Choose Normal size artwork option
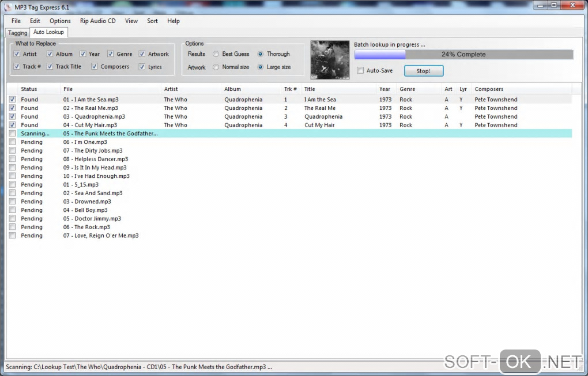 click(x=216, y=67)
